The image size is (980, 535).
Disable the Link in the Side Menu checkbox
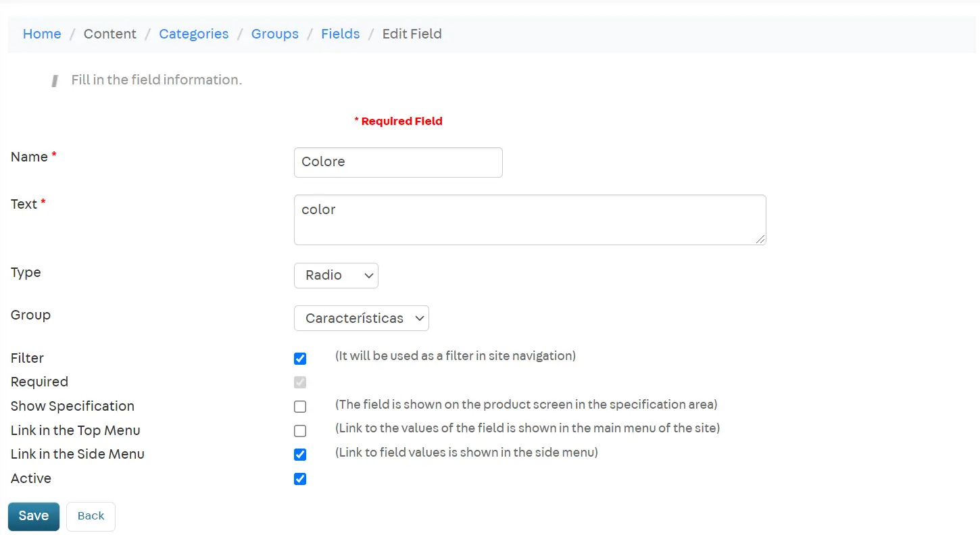click(300, 455)
